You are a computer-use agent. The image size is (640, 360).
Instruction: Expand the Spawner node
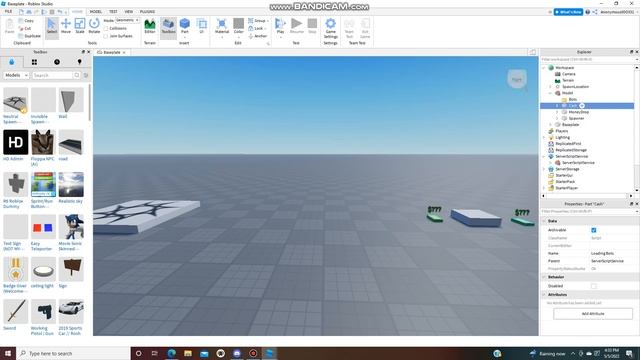[557, 118]
